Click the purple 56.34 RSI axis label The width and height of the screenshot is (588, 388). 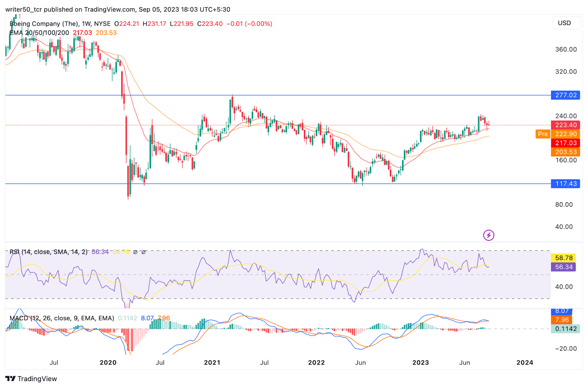(564, 267)
